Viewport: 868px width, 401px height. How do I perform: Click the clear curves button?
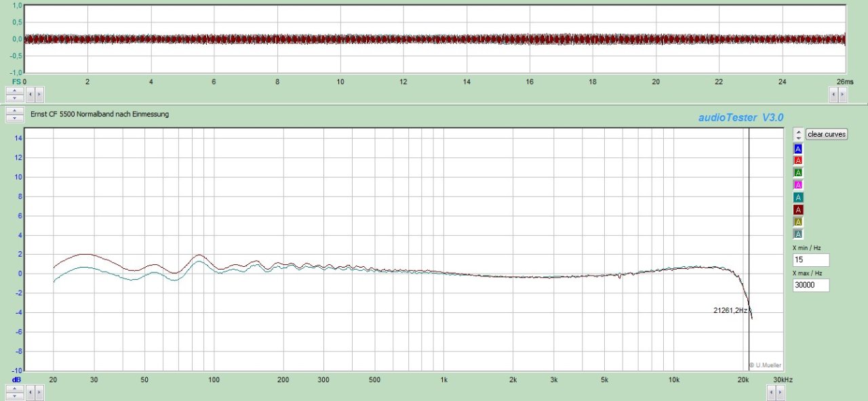(x=827, y=134)
